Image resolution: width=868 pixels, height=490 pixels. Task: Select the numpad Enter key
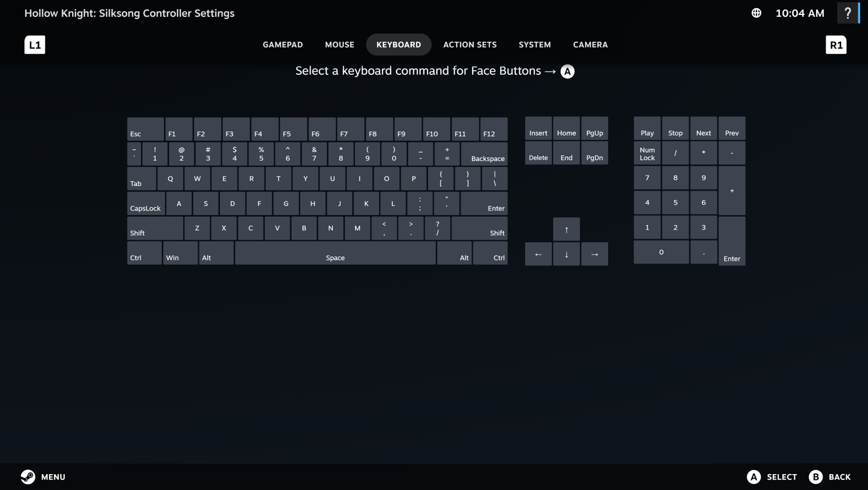pyautogui.click(x=732, y=241)
